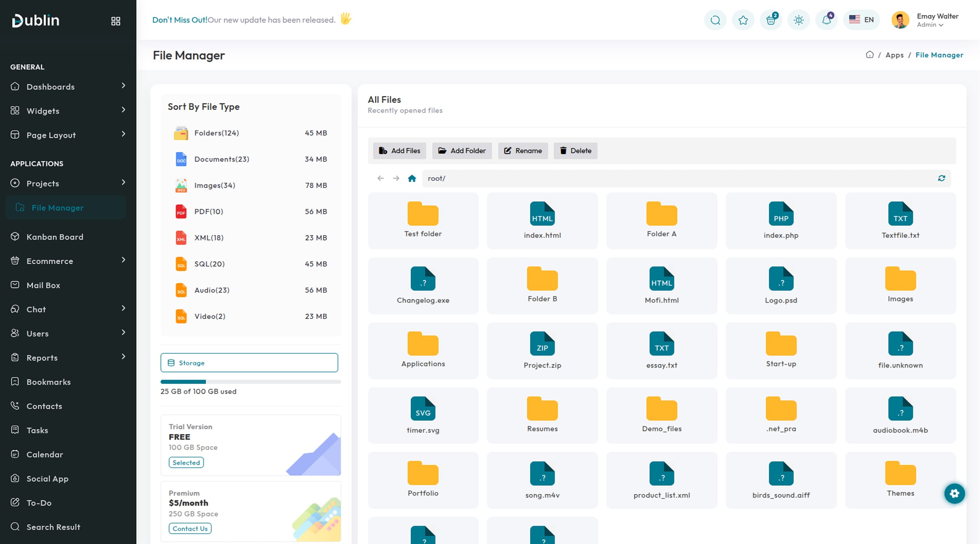Open Kanban Board in the sidebar
Screen dimensions: 980x544
(55, 237)
